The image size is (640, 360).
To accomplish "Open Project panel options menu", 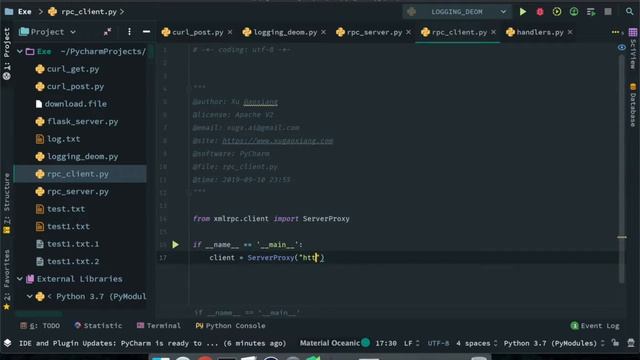I will point(129,32).
